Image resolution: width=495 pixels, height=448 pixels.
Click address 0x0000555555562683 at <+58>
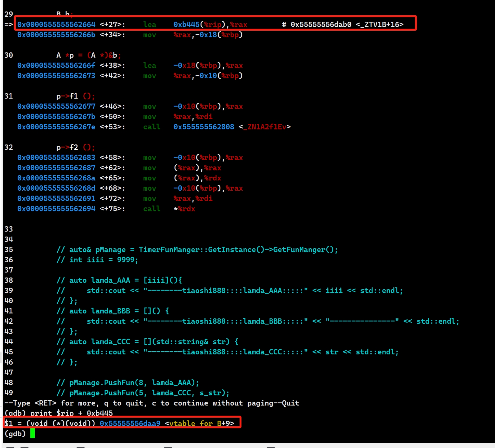pos(56,157)
